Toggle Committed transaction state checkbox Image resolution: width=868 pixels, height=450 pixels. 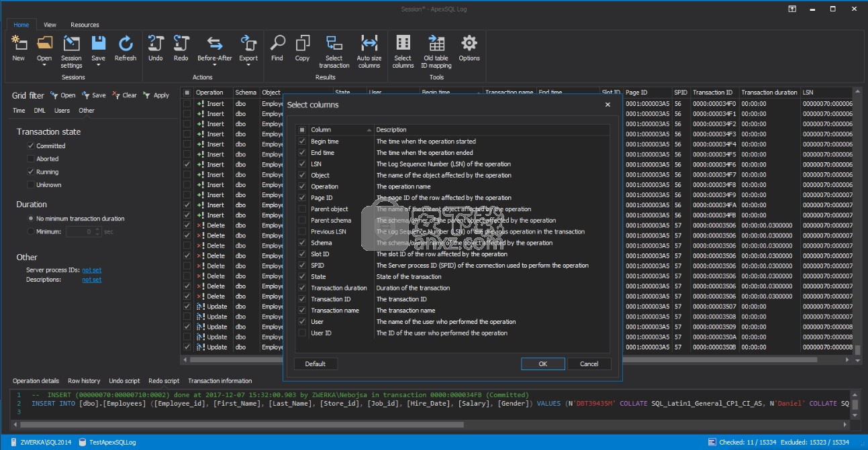(30, 146)
